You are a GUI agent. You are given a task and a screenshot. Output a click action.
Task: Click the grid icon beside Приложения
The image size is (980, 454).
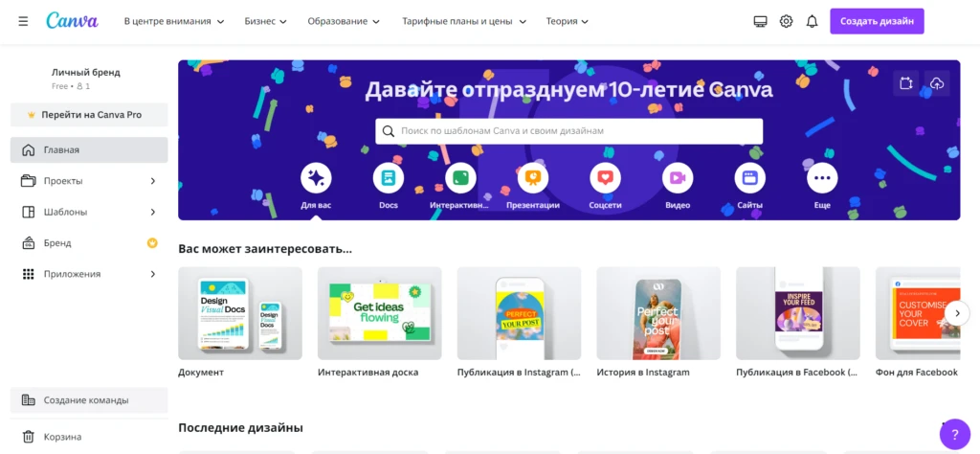coord(28,274)
